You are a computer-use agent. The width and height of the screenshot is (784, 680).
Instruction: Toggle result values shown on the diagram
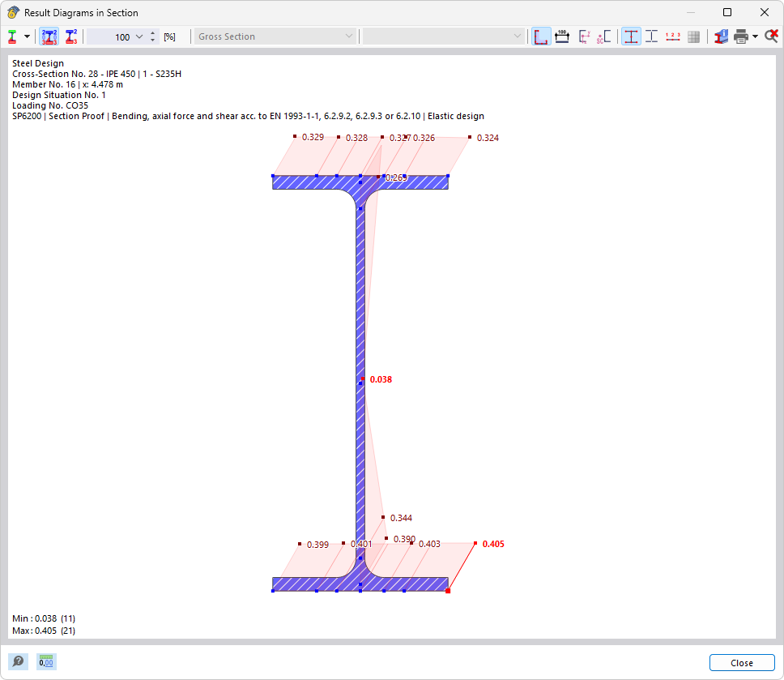click(x=632, y=36)
